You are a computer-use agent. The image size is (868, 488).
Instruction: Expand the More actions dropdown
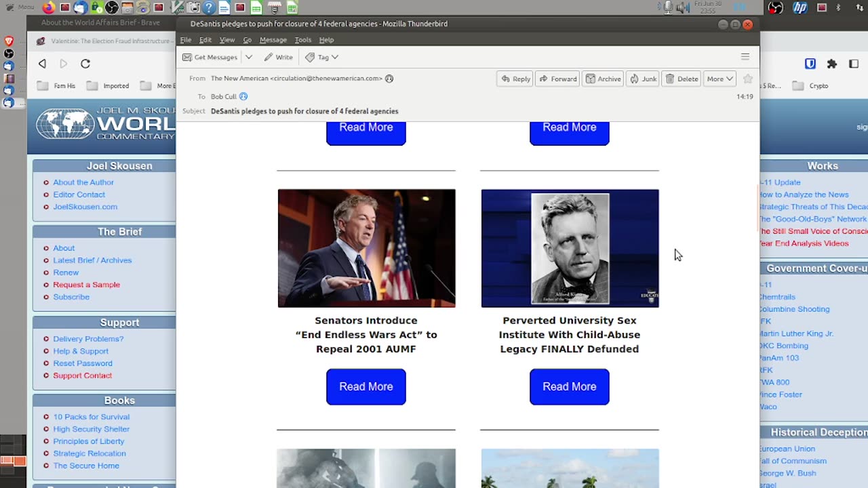click(x=720, y=79)
